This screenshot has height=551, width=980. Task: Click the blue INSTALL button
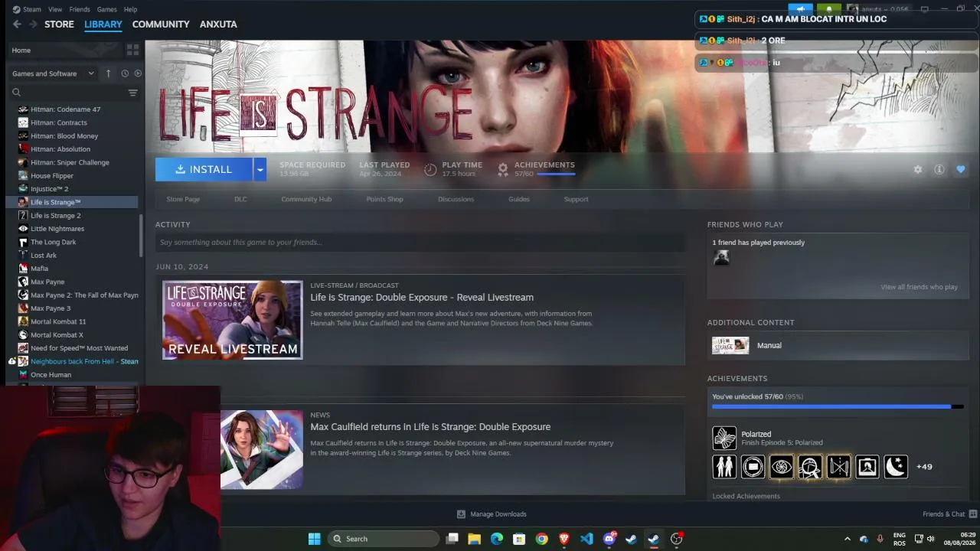point(204,169)
